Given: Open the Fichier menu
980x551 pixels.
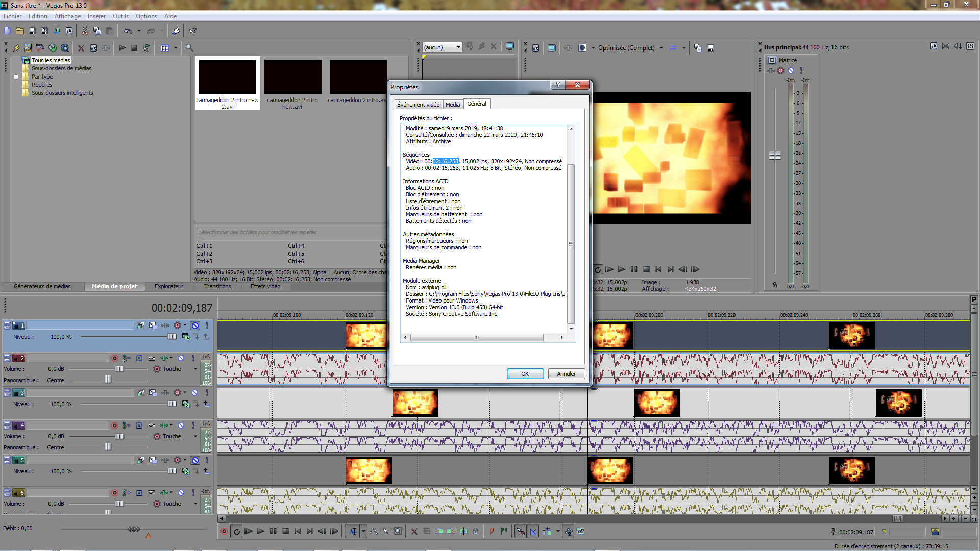Looking at the screenshot, I should pos(12,16).
